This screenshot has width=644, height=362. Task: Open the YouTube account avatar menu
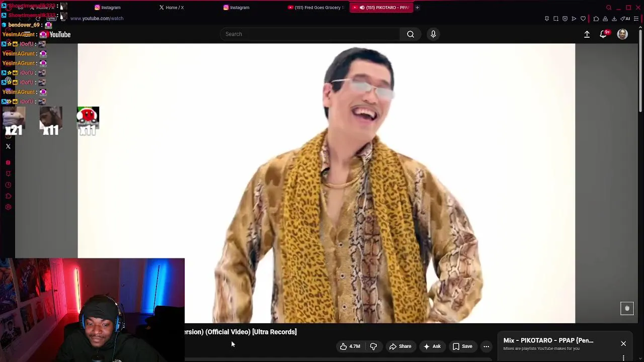pyautogui.click(x=622, y=34)
